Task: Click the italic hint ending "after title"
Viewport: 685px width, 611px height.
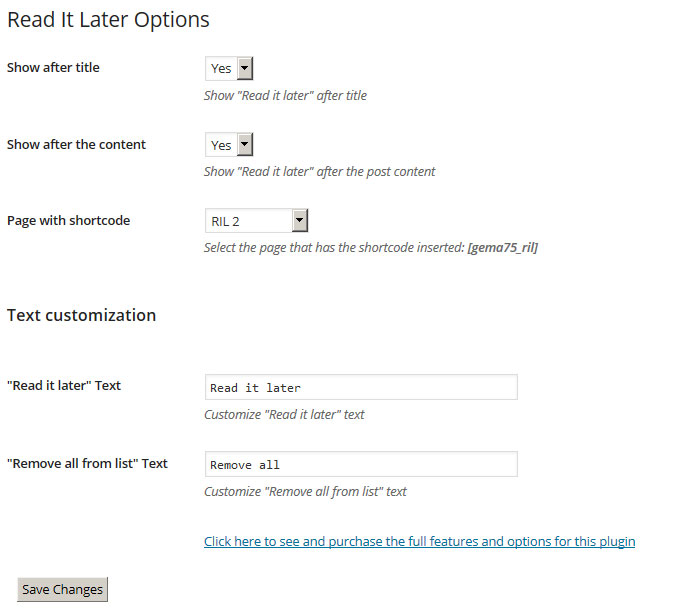Action: (285, 96)
